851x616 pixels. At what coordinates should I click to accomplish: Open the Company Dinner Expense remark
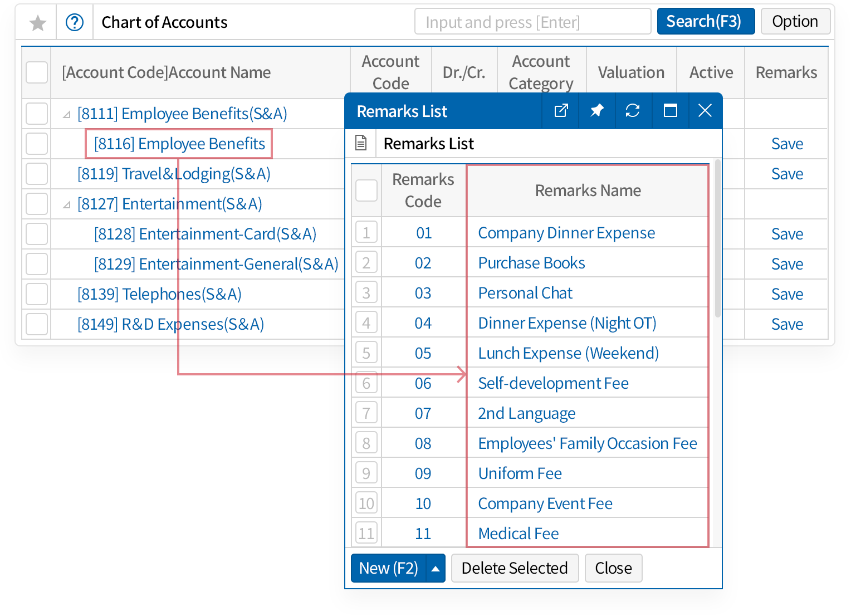click(x=566, y=233)
